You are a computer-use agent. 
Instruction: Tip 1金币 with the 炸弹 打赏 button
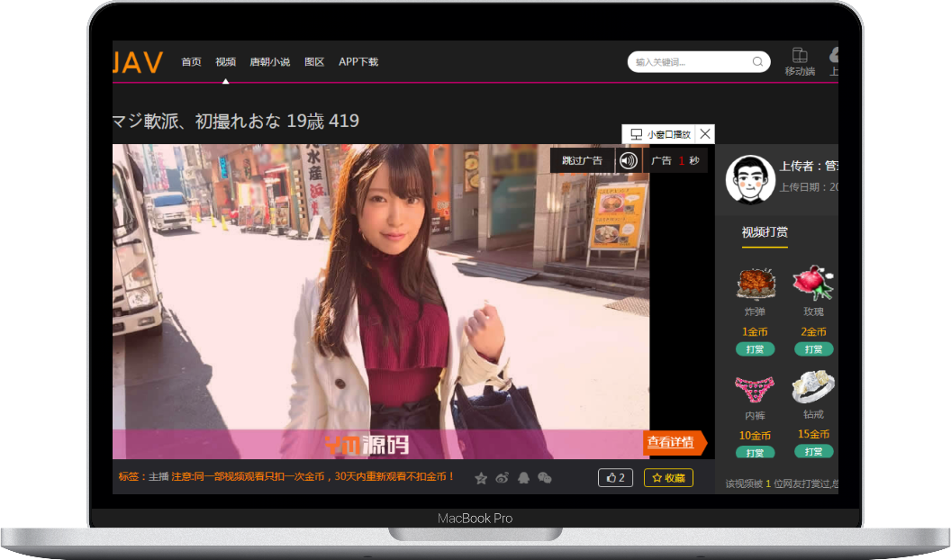755,349
